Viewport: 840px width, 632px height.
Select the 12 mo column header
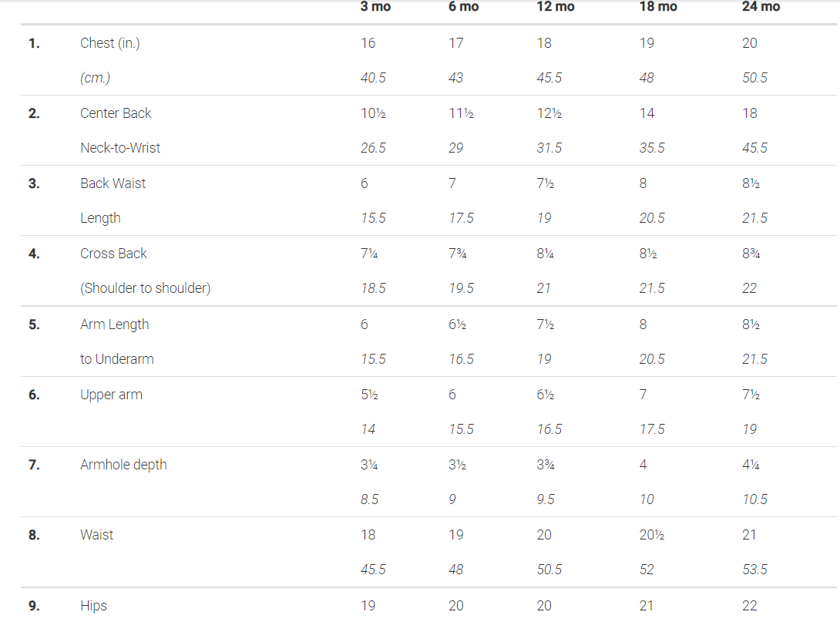(555, 7)
